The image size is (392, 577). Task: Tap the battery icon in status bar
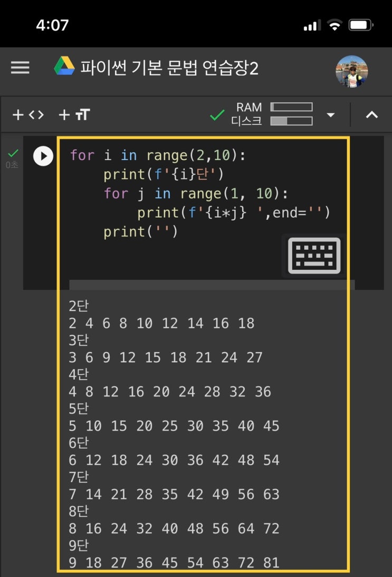click(x=361, y=25)
